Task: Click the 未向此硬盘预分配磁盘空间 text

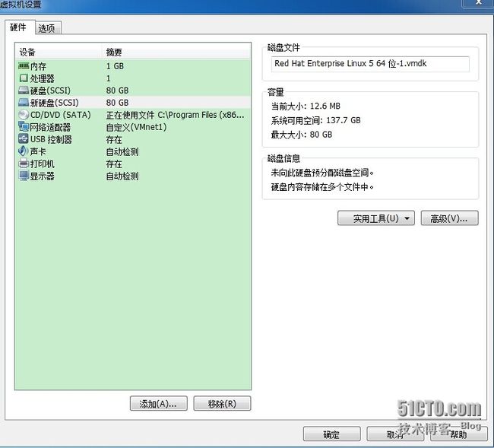Action: click(322, 173)
